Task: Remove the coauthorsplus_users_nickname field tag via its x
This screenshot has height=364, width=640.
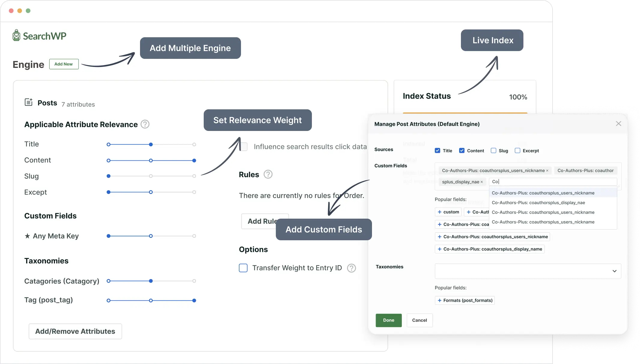Action: (547, 170)
